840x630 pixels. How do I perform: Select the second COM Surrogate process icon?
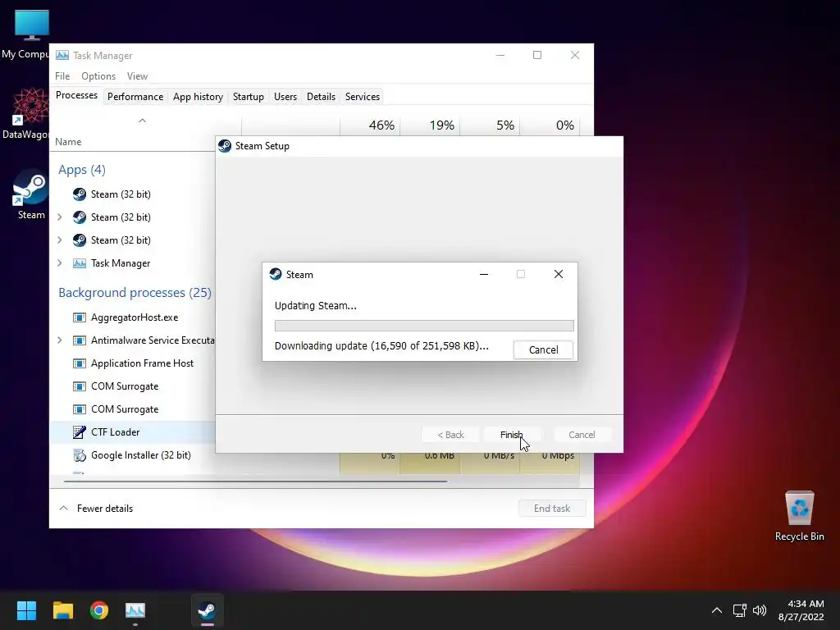pos(80,409)
